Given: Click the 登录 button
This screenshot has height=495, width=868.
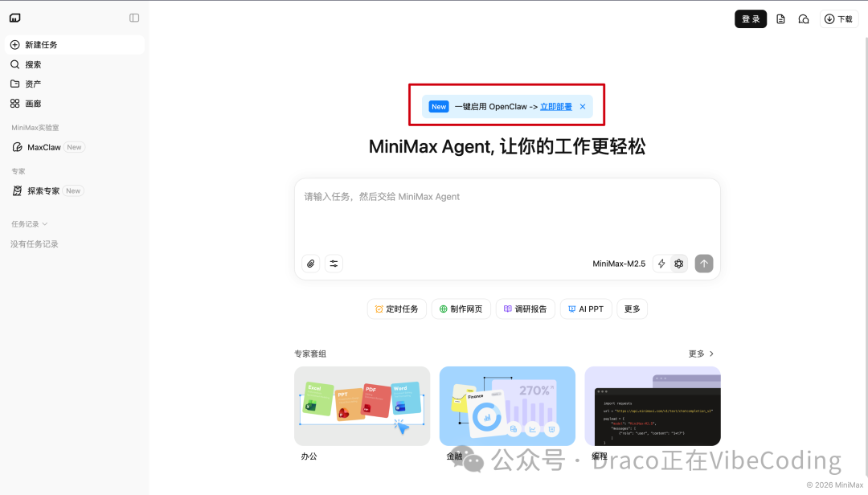Looking at the screenshot, I should [750, 18].
